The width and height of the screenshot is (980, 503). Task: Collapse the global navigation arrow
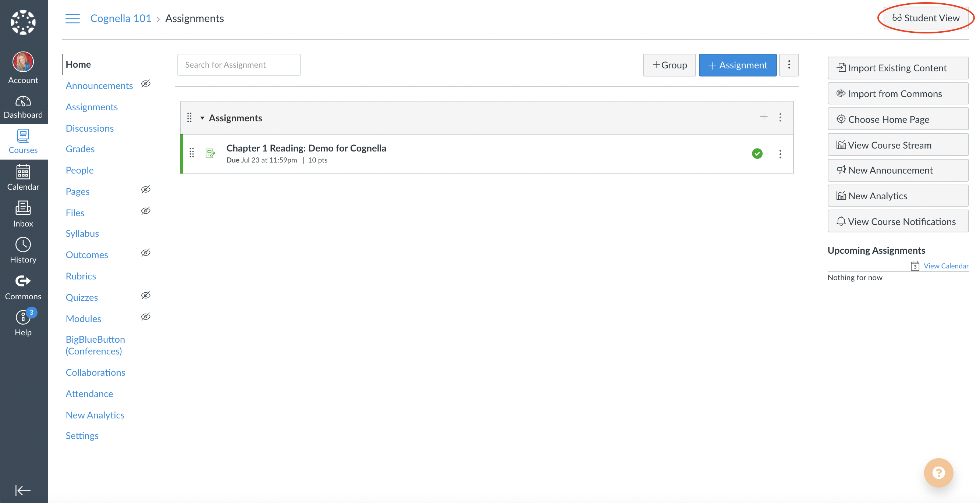pos(23,490)
